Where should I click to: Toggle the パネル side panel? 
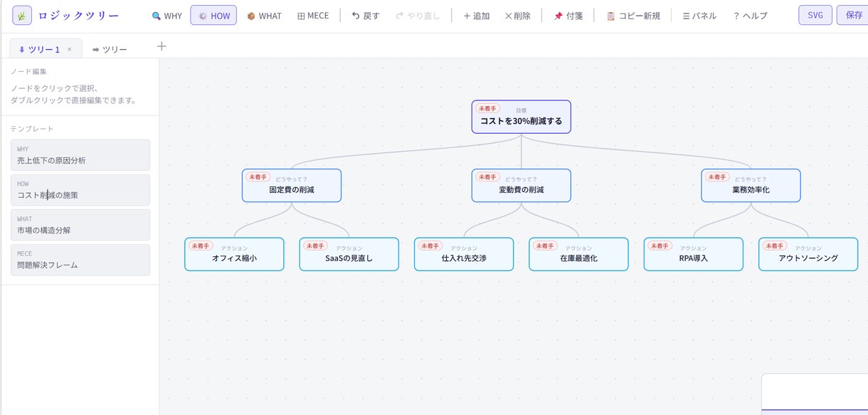[x=699, y=16]
